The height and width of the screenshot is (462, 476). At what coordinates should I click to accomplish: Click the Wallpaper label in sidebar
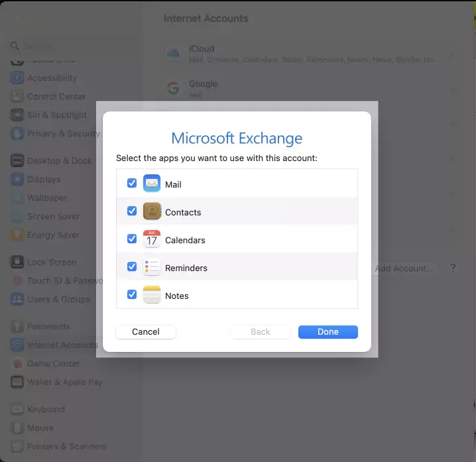47,198
